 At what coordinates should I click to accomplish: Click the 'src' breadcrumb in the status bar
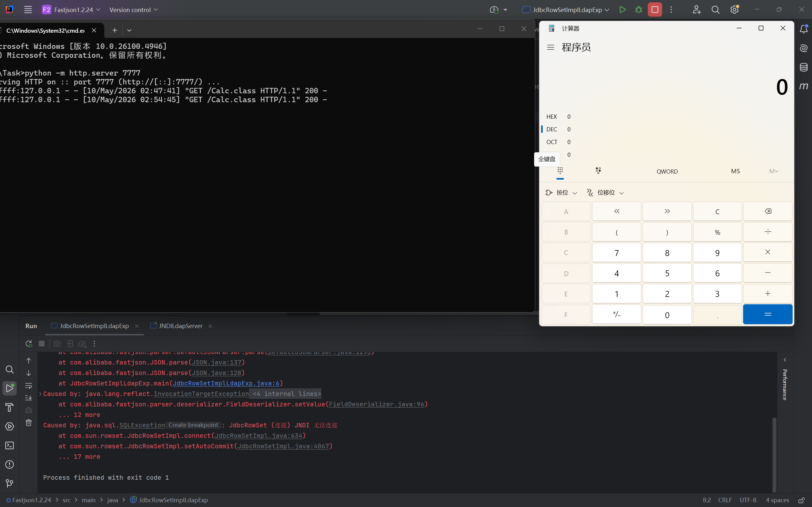66,500
